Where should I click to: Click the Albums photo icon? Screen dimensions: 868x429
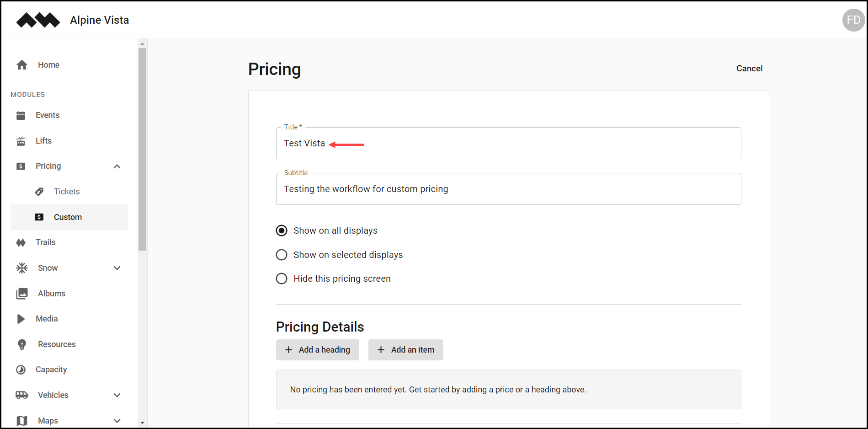22,294
